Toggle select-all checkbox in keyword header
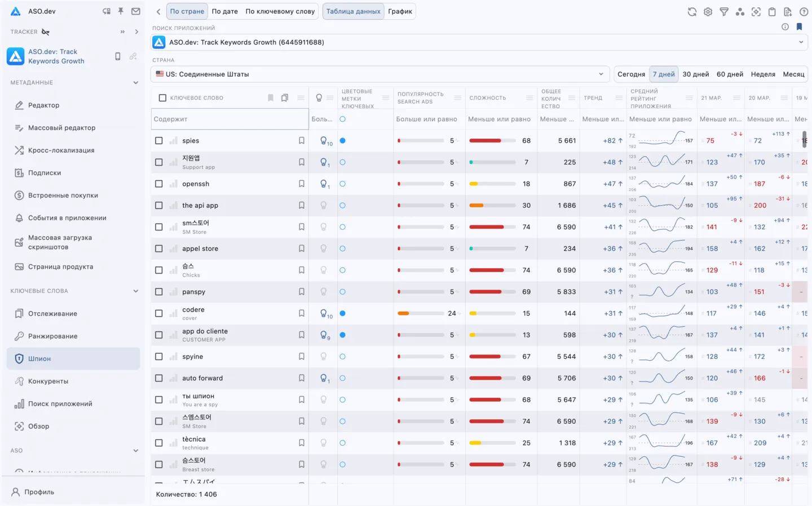 [163, 98]
